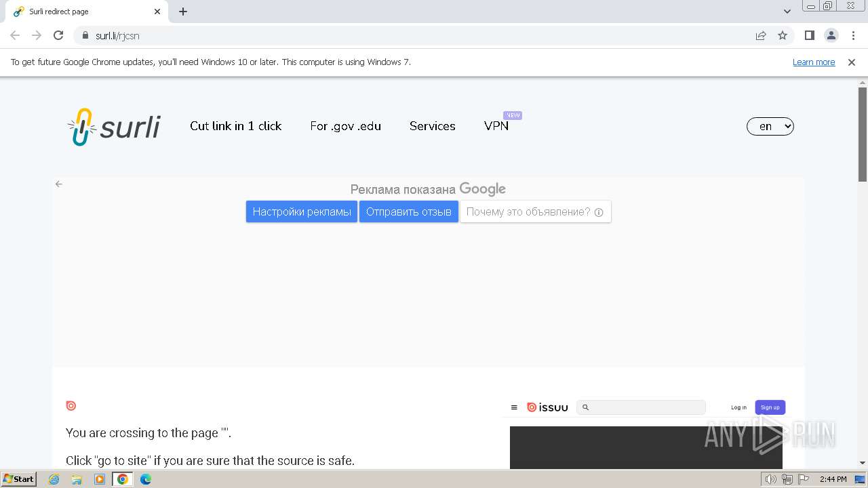Click the Action Center flag icon
The height and width of the screenshot is (488, 868).
click(x=804, y=479)
